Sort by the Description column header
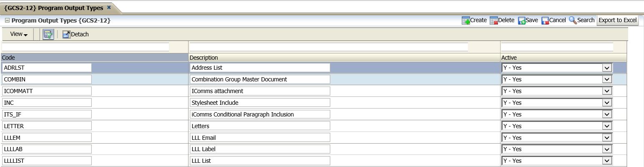 click(x=345, y=58)
